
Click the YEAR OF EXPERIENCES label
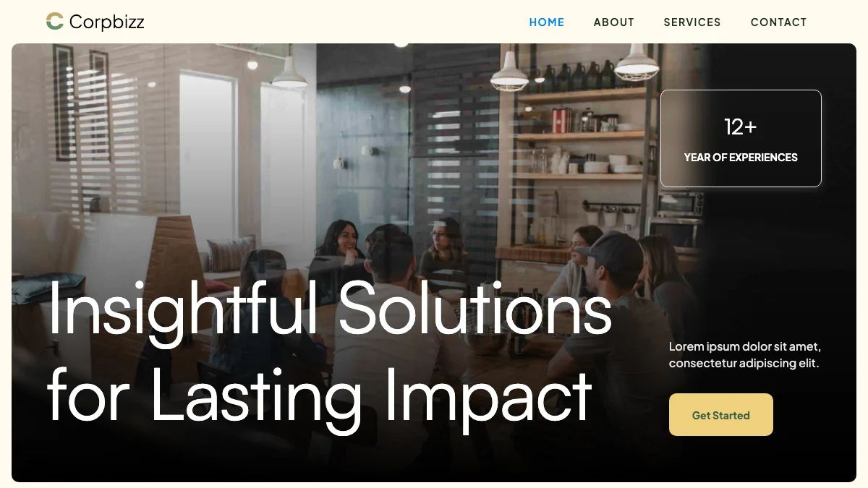click(741, 158)
